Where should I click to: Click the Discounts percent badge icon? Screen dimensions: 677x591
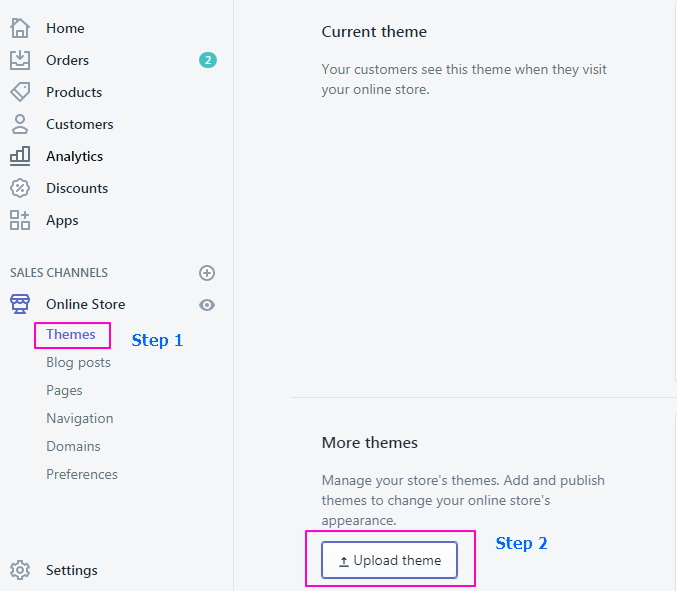20,188
